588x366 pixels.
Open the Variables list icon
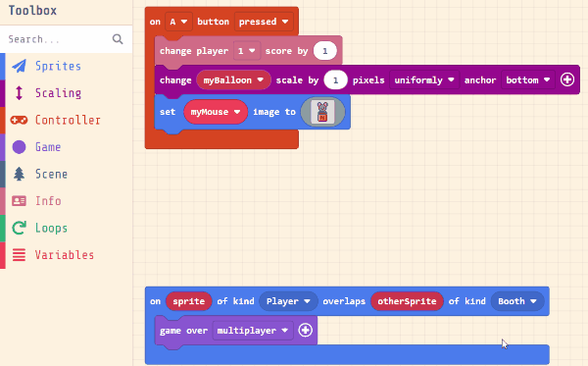19,255
